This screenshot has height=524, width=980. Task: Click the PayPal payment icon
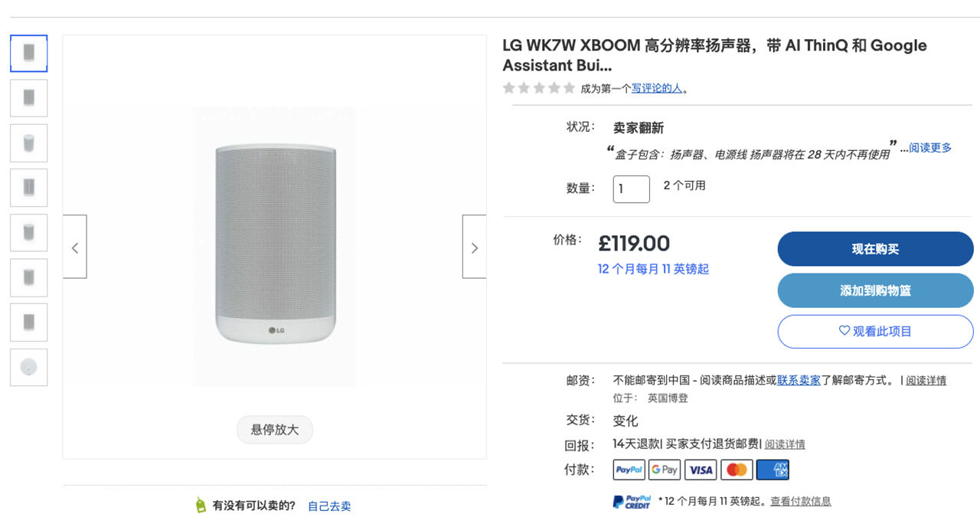[629, 470]
